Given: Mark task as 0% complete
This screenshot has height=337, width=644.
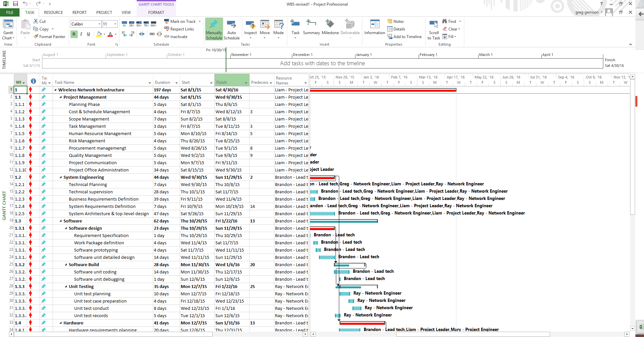Looking at the screenshot, I should click(124, 24).
